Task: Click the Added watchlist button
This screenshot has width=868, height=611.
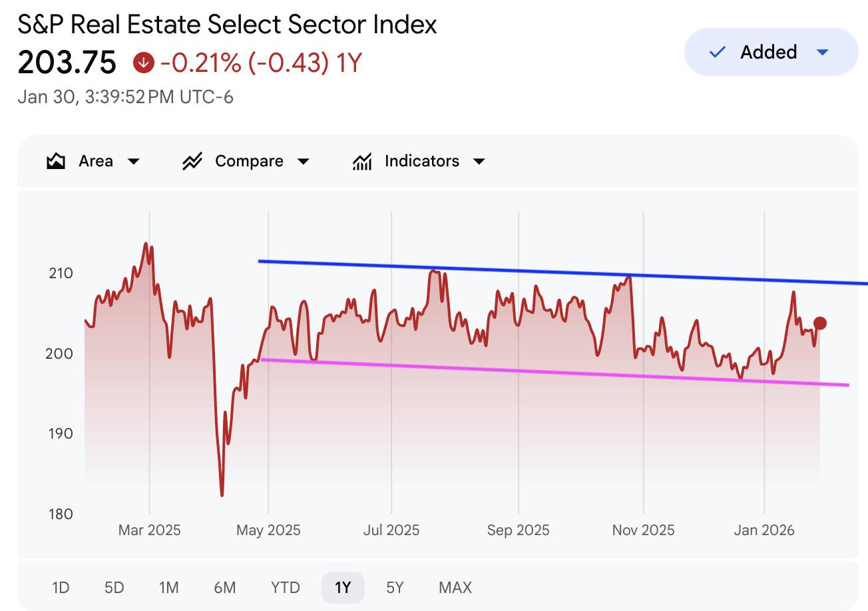Action: click(769, 52)
